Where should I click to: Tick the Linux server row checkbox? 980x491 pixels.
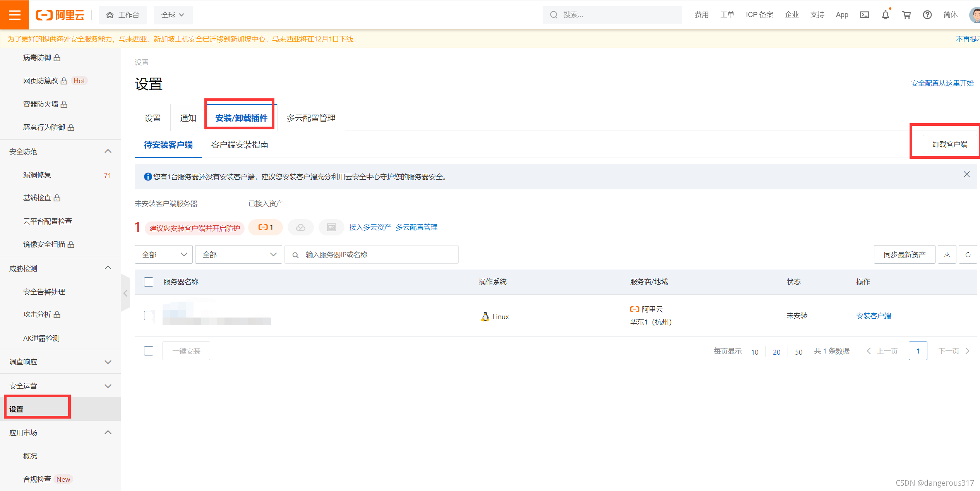pos(149,316)
